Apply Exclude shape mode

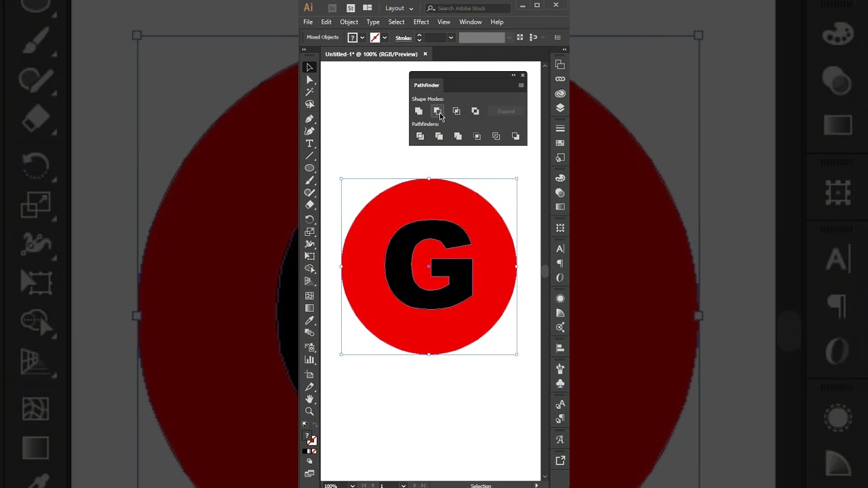[x=475, y=111]
